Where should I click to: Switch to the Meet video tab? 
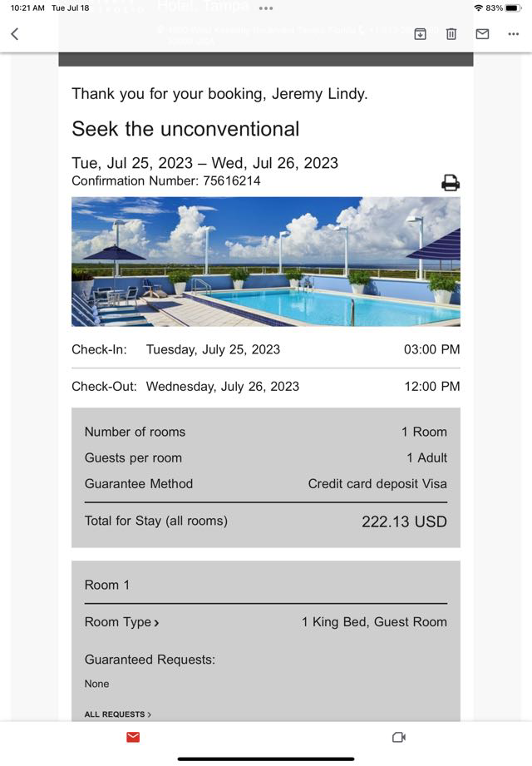click(398, 737)
